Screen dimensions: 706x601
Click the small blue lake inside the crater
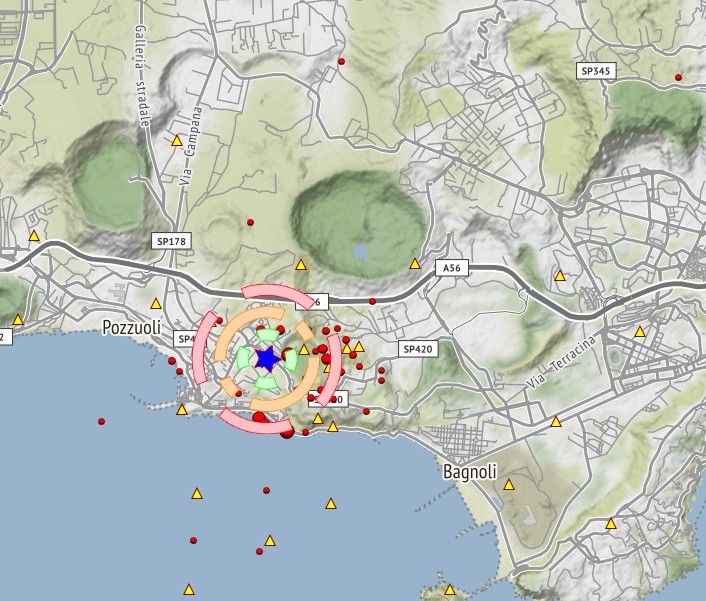click(362, 252)
